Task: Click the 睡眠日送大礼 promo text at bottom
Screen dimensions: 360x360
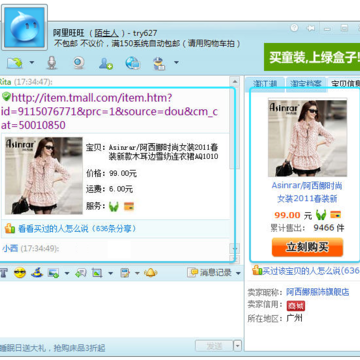Action: pyautogui.click(x=53, y=348)
